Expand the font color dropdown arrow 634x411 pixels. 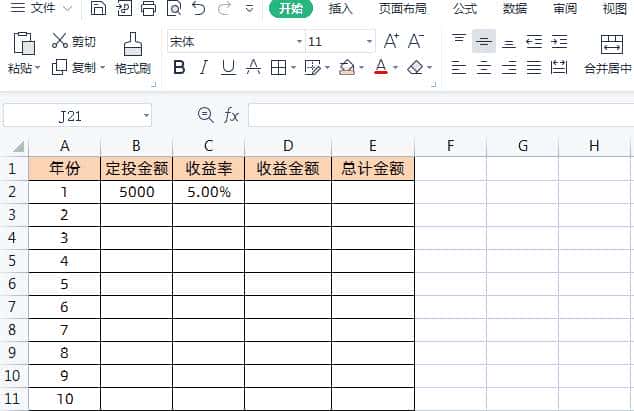395,68
